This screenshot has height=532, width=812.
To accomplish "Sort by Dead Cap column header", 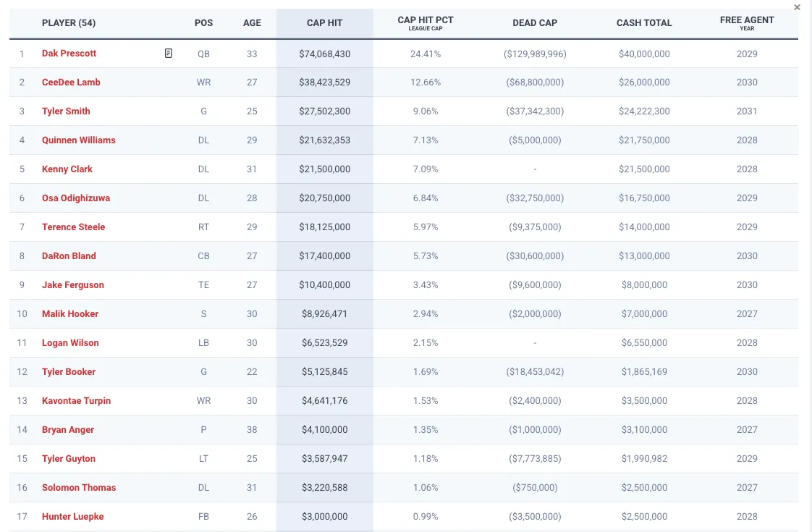I will click(x=535, y=23).
